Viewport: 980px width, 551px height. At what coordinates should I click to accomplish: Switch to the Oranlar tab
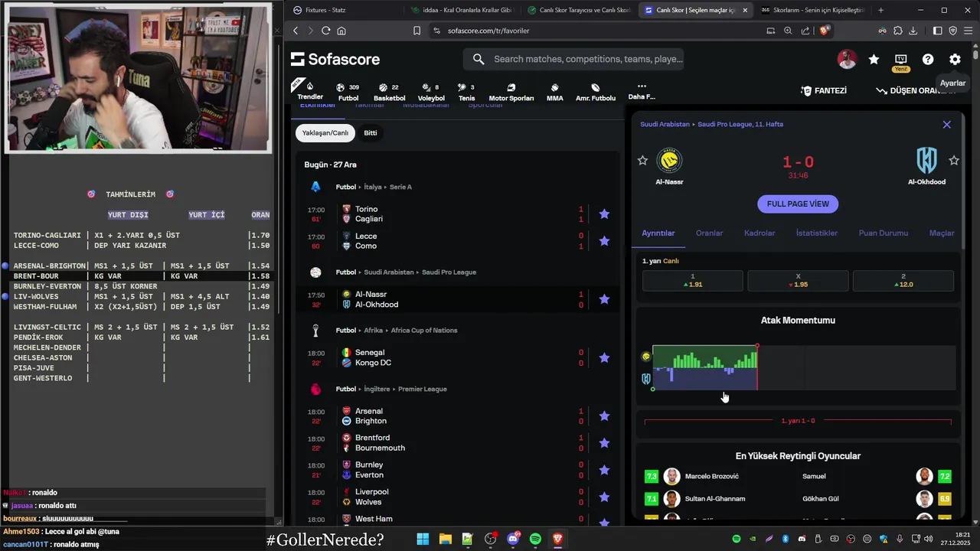point(710,233)
